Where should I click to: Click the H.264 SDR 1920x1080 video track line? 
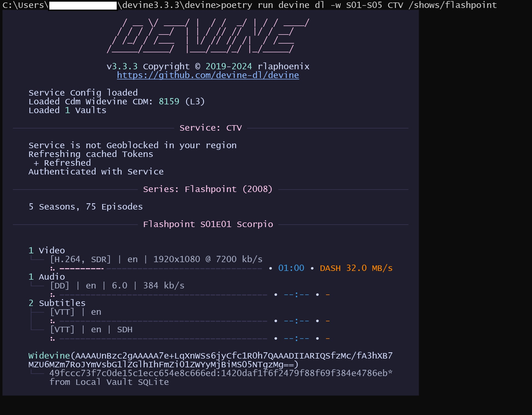156,259
